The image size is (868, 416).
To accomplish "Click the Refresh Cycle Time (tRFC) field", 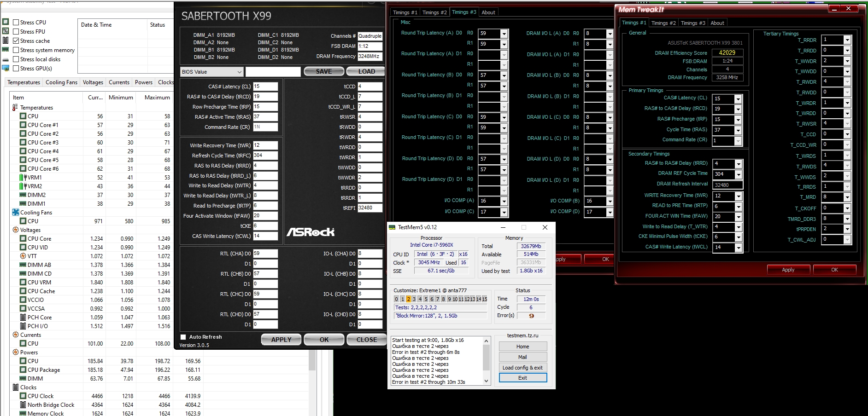I will 265,156.
